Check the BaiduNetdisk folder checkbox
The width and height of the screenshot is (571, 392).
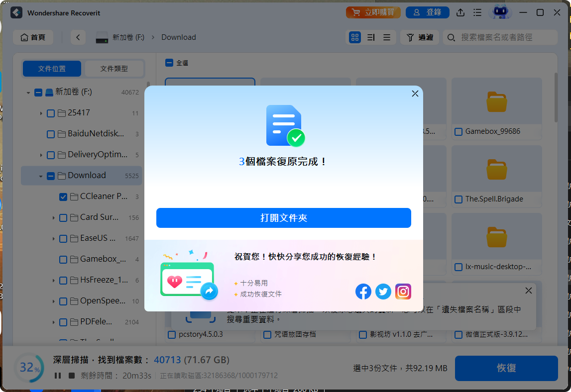[51, 134]
